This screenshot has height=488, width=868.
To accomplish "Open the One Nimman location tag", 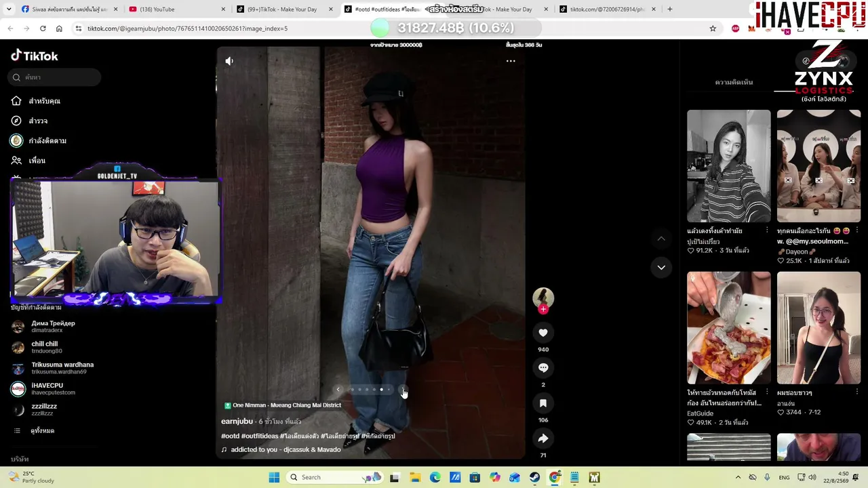I will [x=283, y=405].
